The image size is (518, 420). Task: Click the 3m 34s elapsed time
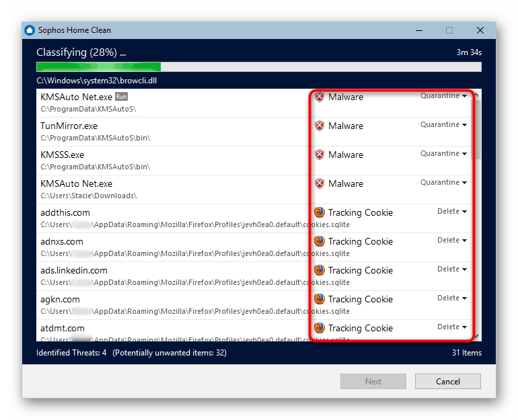[469, 52]
